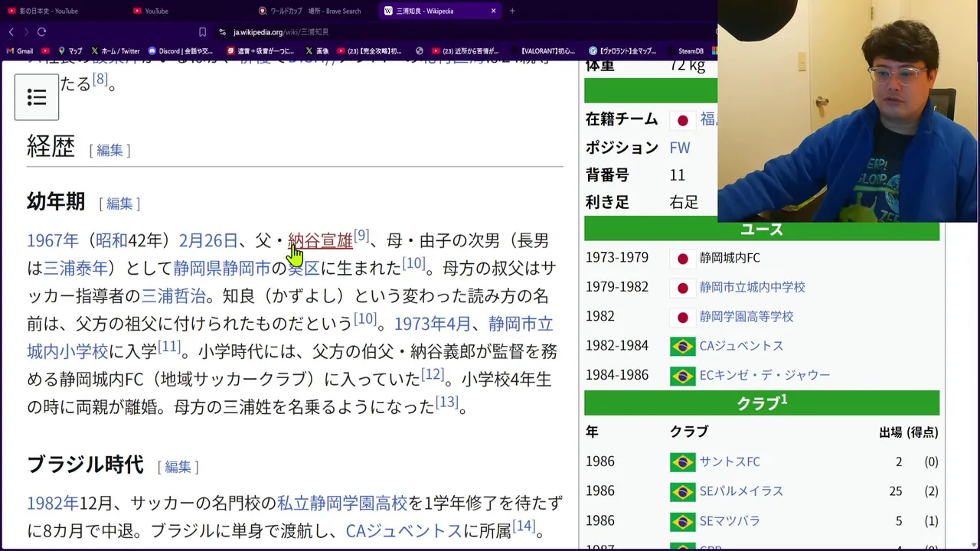
Task: Open the 三浦泰年 link
Action: pos(76,268)
